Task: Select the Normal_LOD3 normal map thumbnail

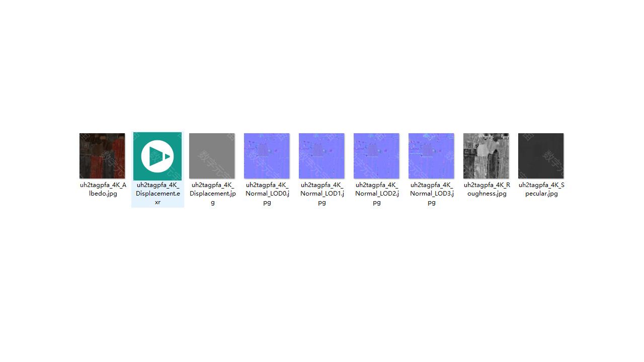Action: click(x=431, y=156)
